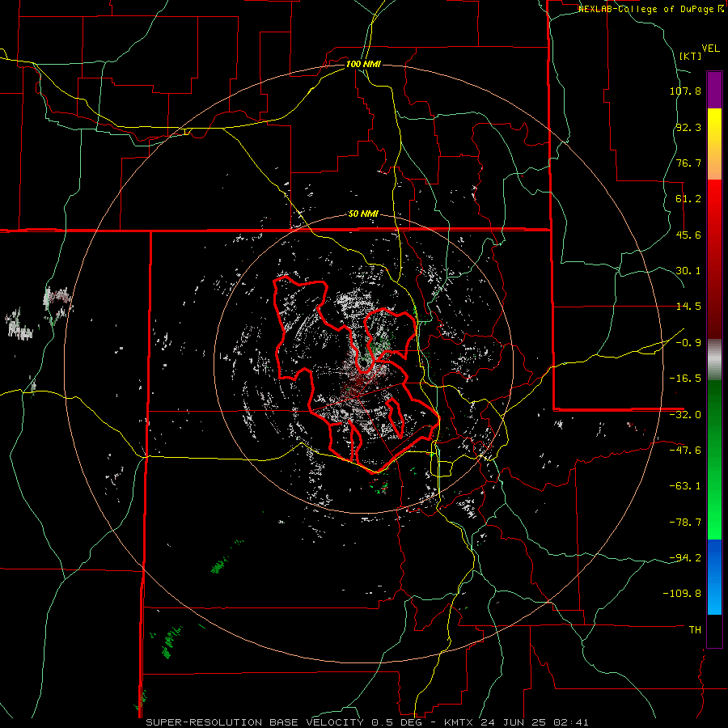Click the VEL legend heading
Image resolution: width=728 pixels, height=728 pixels.
click(x=710, y=49)
